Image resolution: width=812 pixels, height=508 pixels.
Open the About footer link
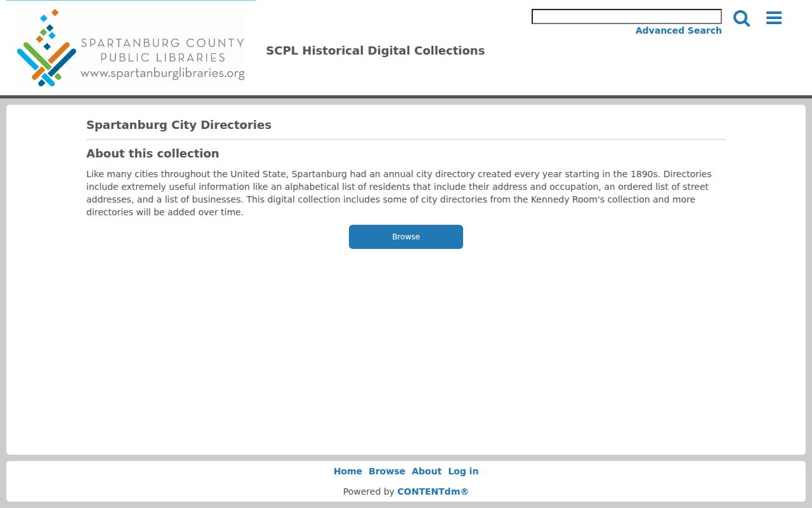tap(426, 471)
